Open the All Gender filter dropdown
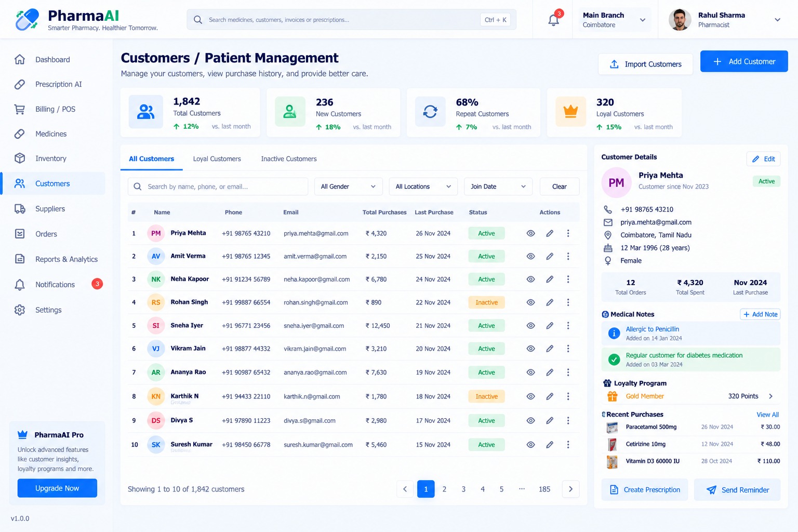This screenshot has width=798, height=532. 348,187
